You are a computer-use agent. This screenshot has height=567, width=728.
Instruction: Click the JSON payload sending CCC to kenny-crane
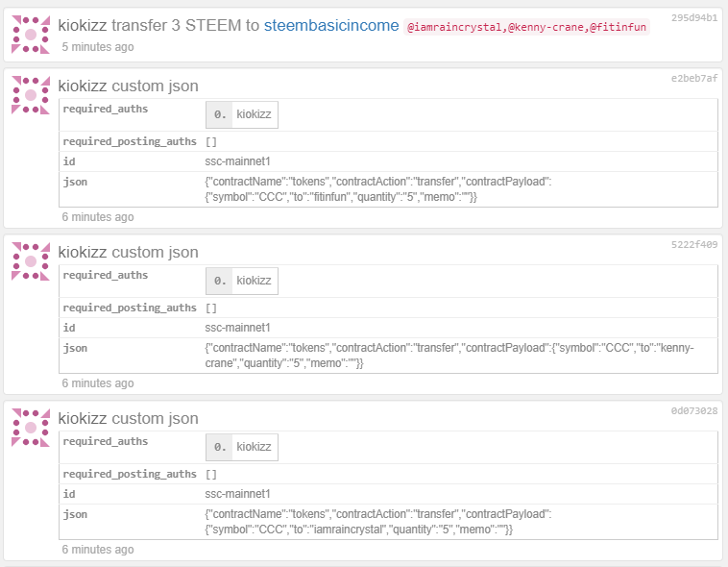(449, 356)
